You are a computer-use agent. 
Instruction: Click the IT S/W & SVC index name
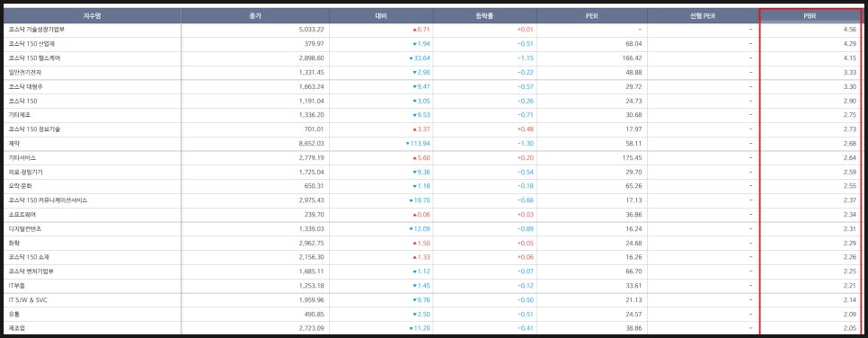coord(27,300)
